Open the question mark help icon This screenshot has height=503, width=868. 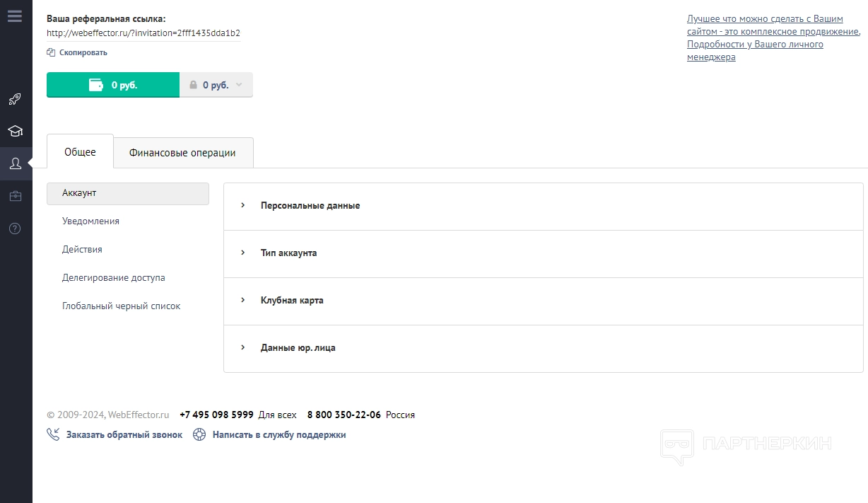click(x=15, y=229)
